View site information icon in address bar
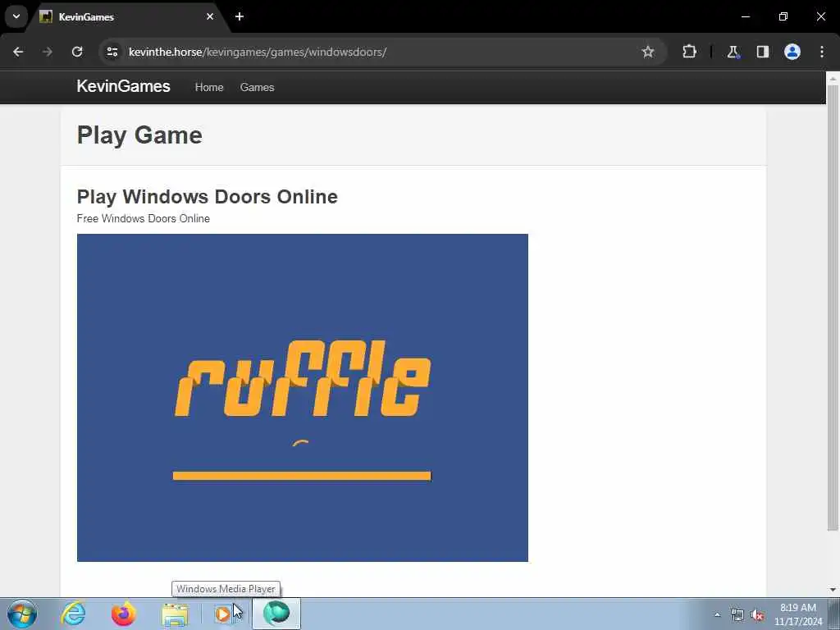 click(112, 52)
